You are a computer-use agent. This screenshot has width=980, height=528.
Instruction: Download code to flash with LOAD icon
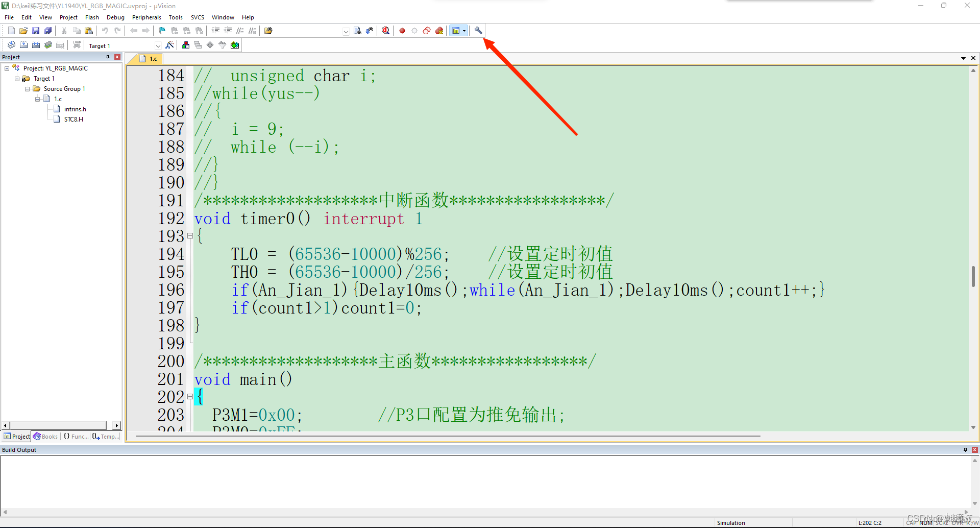(x=77, y=45)
